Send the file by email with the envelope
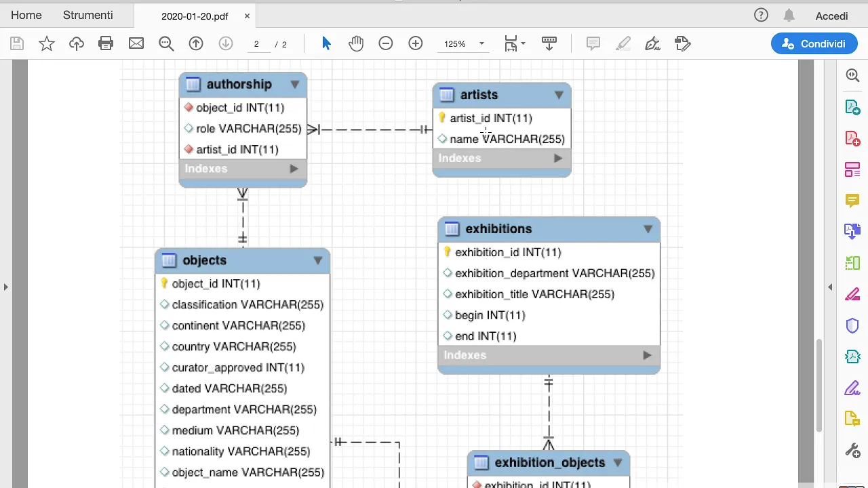 pos(136,43)
